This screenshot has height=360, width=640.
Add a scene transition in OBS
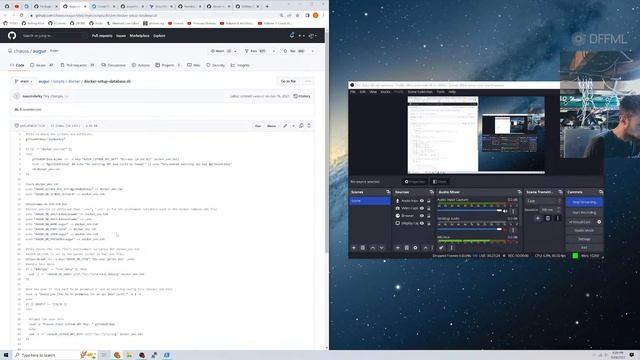click(538, 218)
